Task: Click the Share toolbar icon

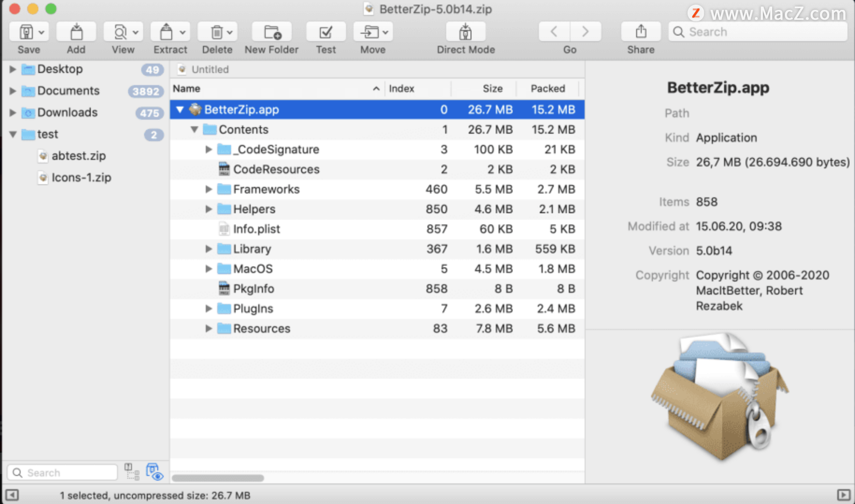Action: coord(641,32)
